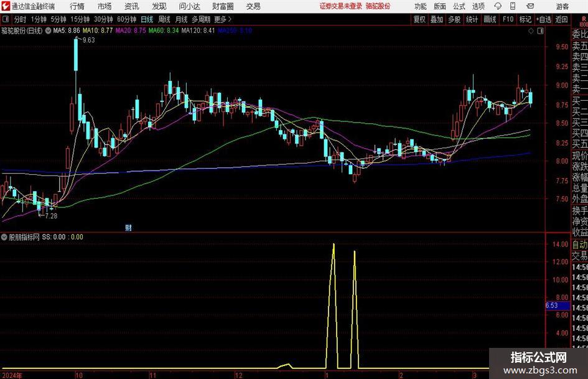
Task: Click the 7.28 low price label
Action: (x=51, y=216)
